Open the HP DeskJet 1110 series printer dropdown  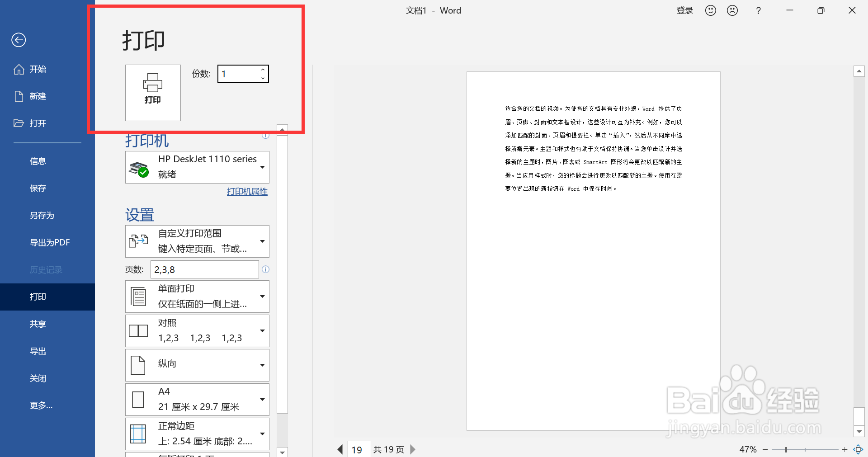(197, 167)
